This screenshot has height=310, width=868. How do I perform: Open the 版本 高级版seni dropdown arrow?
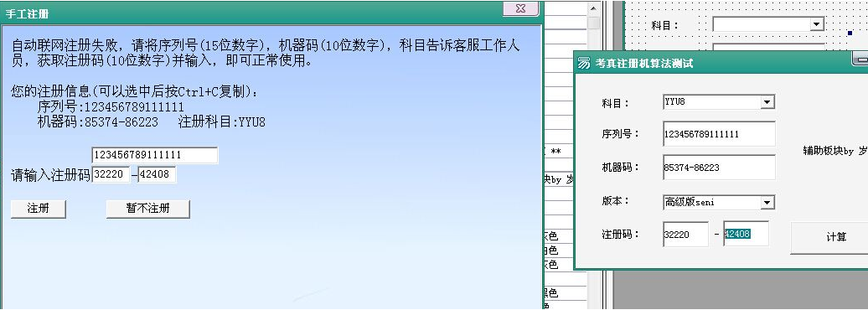pos(767,203)
